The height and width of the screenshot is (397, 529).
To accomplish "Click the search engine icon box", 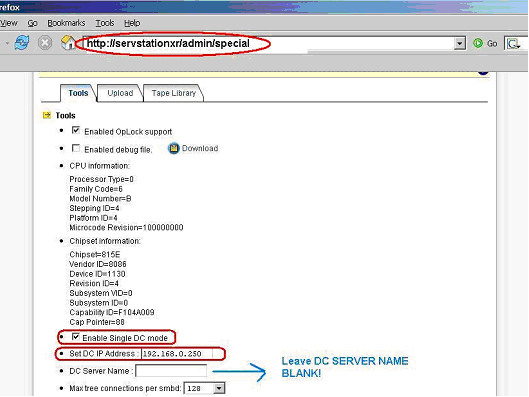I will click(514, 43).
